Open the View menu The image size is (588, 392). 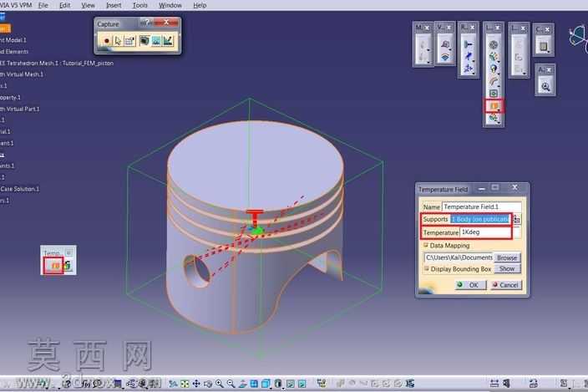(89, 5)
